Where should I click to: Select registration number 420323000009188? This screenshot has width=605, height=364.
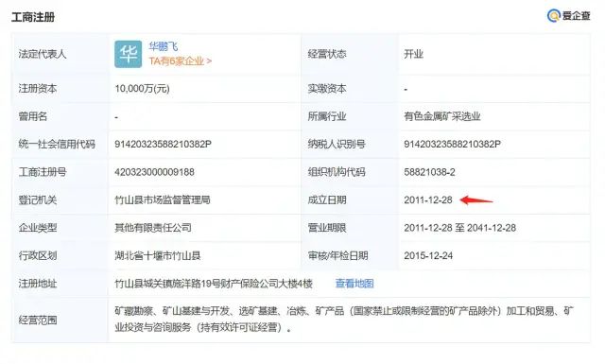(154, 172)
